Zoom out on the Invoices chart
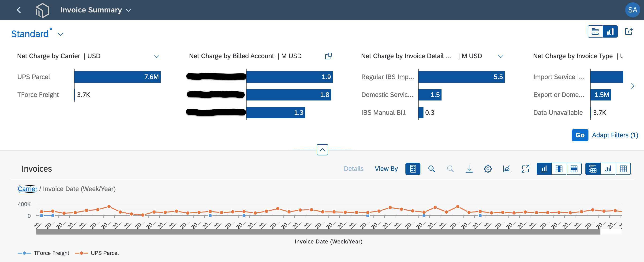Viewport: 644px width, 262px height. point(450,169)
